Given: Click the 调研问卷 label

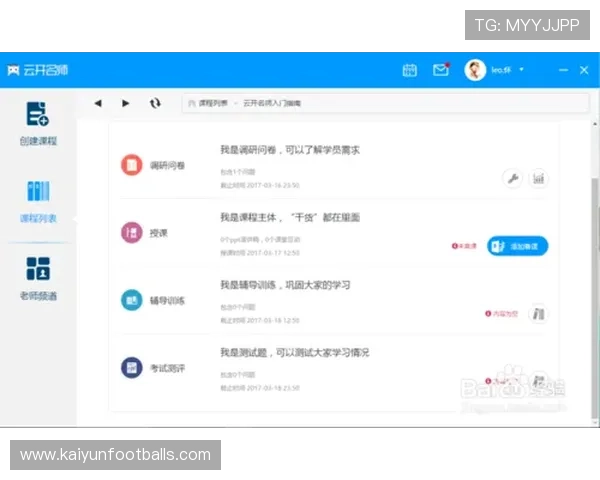Looking at the screenshot, I should pyautogui.click(x=167, y=165).
